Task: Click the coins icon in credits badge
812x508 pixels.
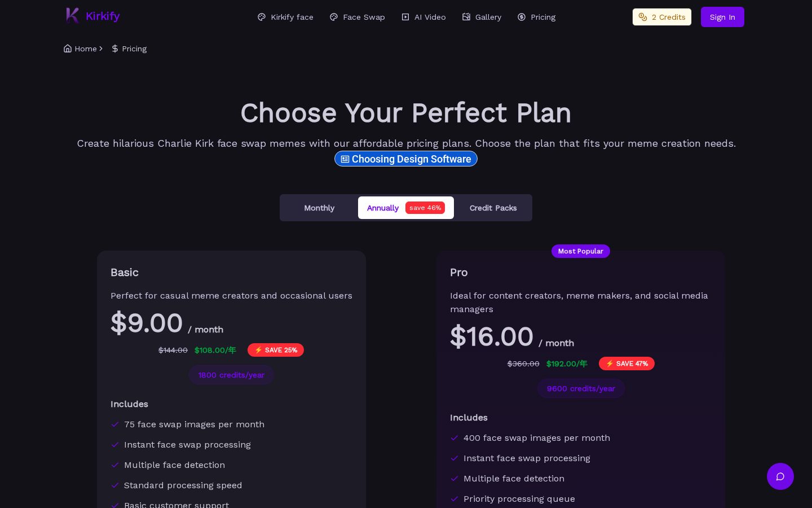Action: pos(643,17)
